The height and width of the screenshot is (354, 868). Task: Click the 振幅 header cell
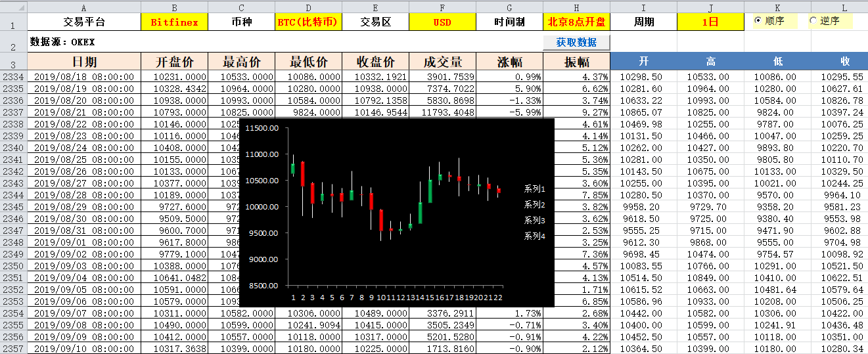click(x=576, y=62)
